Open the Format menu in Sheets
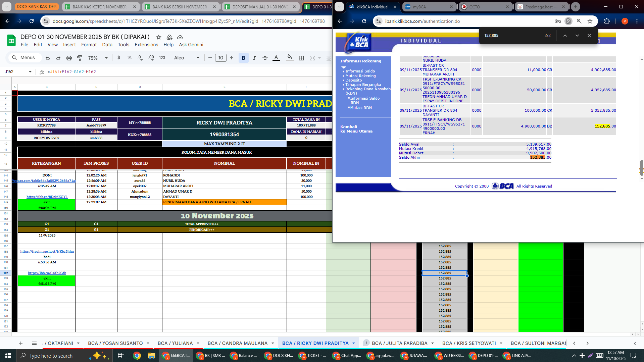644x362 pixels. coord(89,45)
